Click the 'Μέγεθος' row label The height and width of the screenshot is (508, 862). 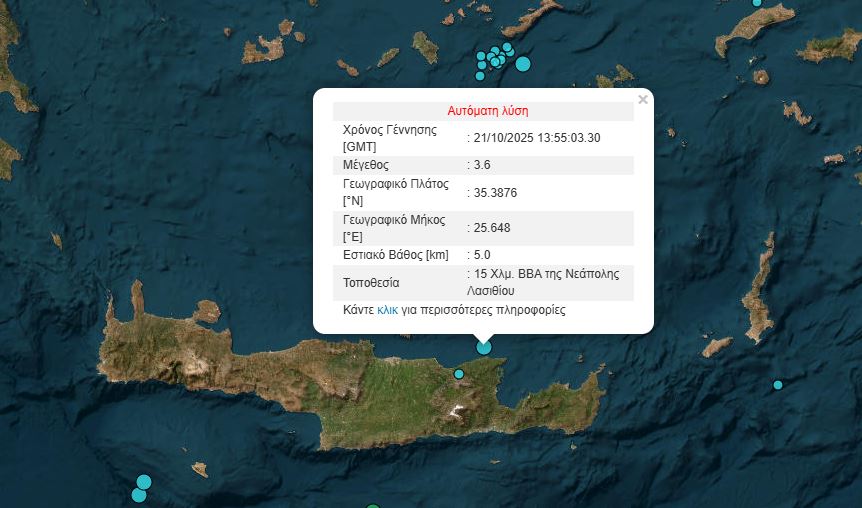point(366,165)
